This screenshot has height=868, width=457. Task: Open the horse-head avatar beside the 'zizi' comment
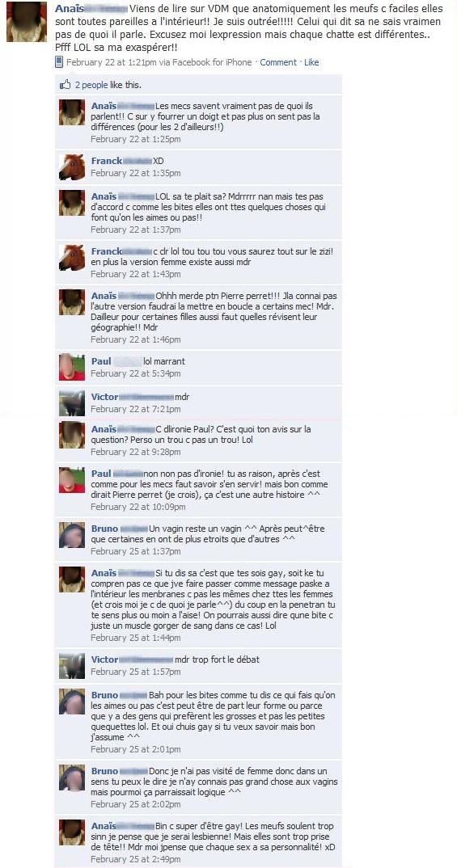(72, 258)
